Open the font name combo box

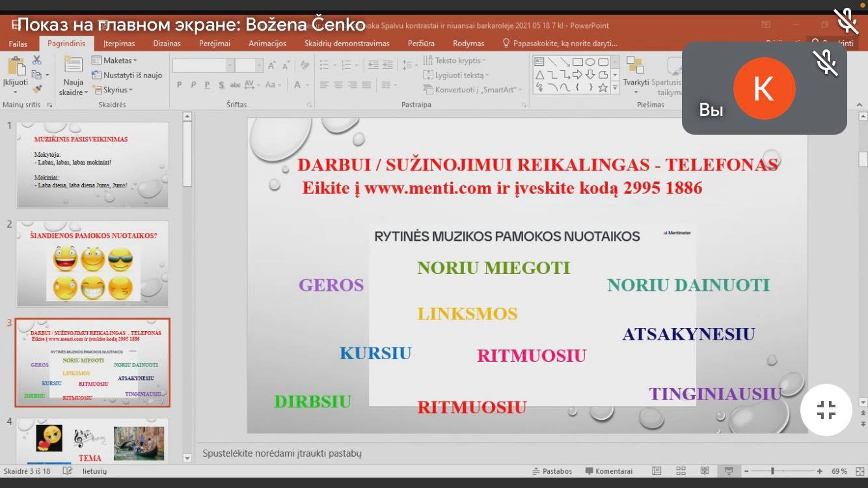[203, 66]
